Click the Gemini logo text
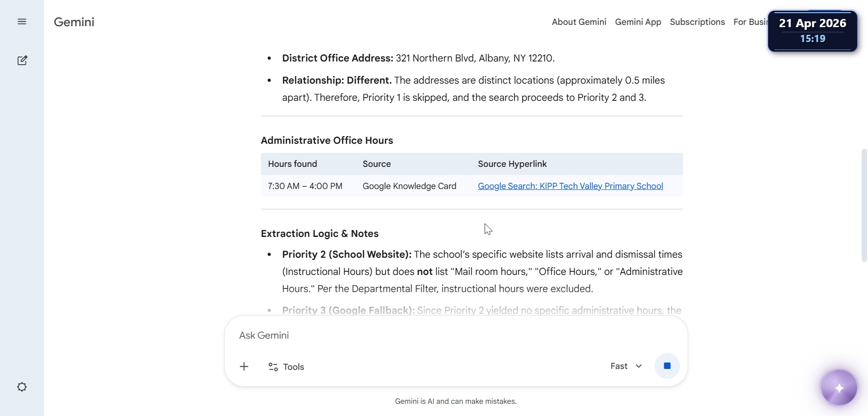Viewport: 868px width, 416px height. click(x=74, y=22)
